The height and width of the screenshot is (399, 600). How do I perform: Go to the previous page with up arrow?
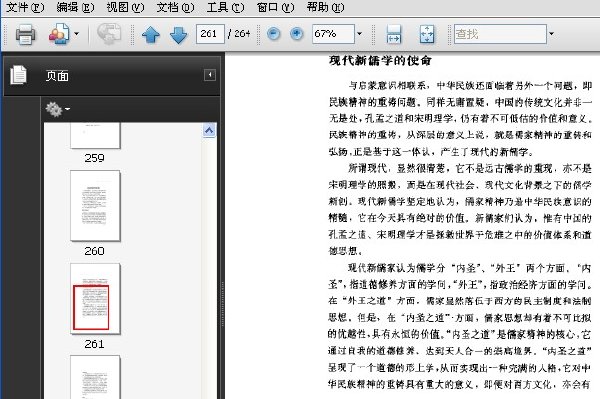(151, 34)
